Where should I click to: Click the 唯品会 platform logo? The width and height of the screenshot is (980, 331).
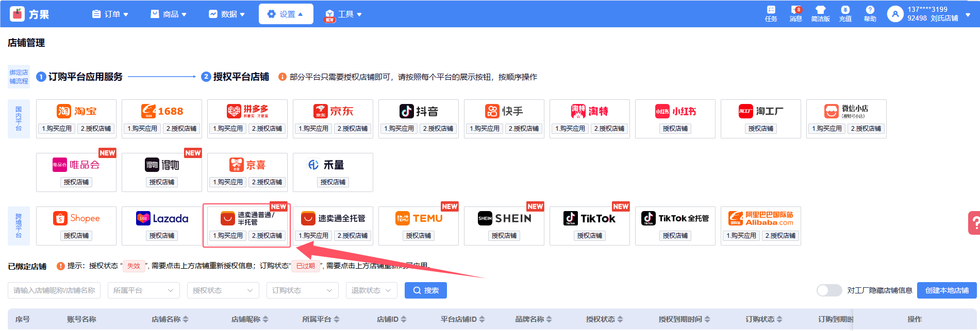(76, 165)
